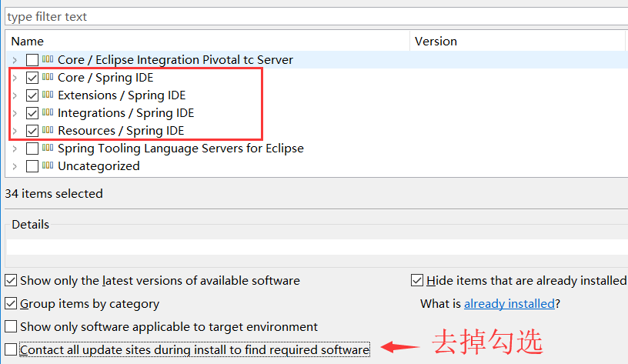The height and width of the screenshot is (364, 628).
Task: Expand Spring Tooling Language Servers node
Action: [x=15, y=149]
